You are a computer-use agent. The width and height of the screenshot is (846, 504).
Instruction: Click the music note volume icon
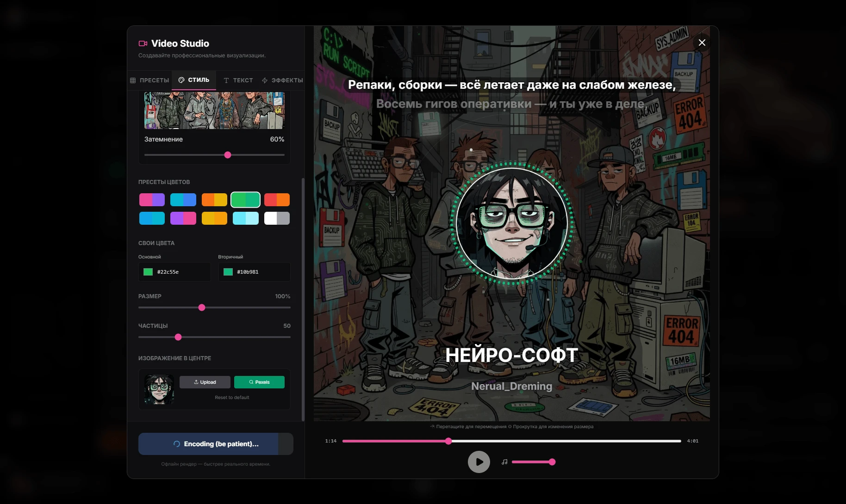[504, 462]
